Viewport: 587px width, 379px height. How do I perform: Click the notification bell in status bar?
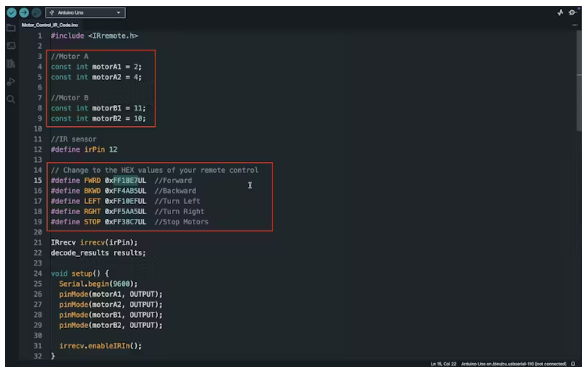pos(573,364)
